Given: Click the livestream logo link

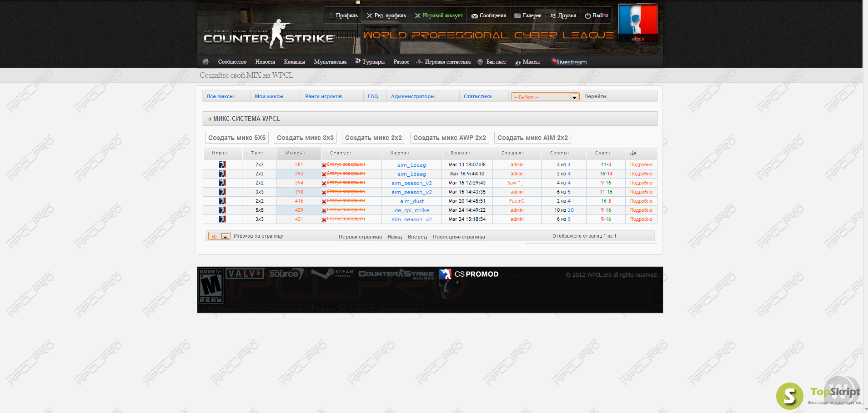Looking at the screenshot, I should click(569, 62).
